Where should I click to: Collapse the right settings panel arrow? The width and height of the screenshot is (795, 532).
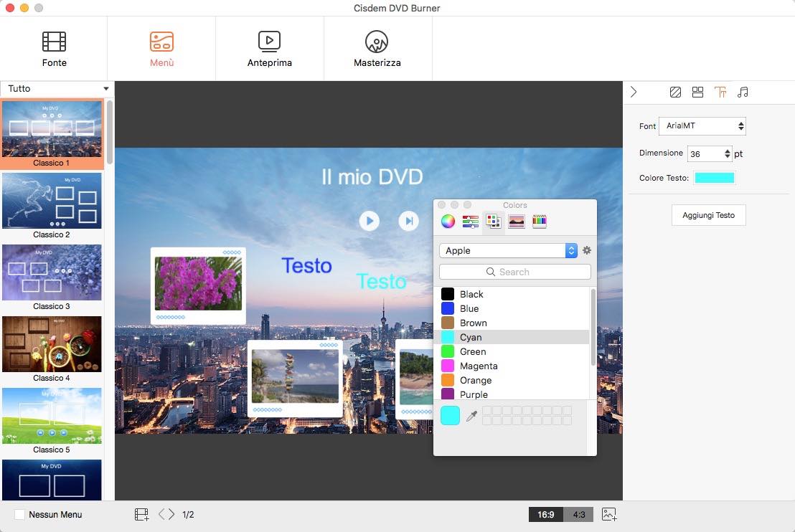tap(634, 92)
